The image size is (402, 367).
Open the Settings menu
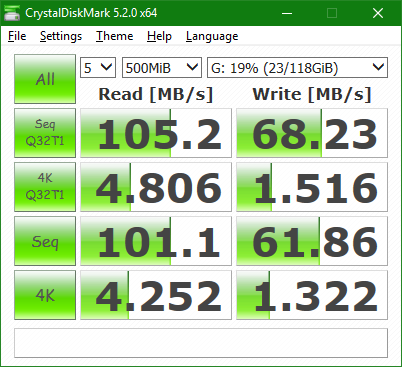click(x=61, y=36)
